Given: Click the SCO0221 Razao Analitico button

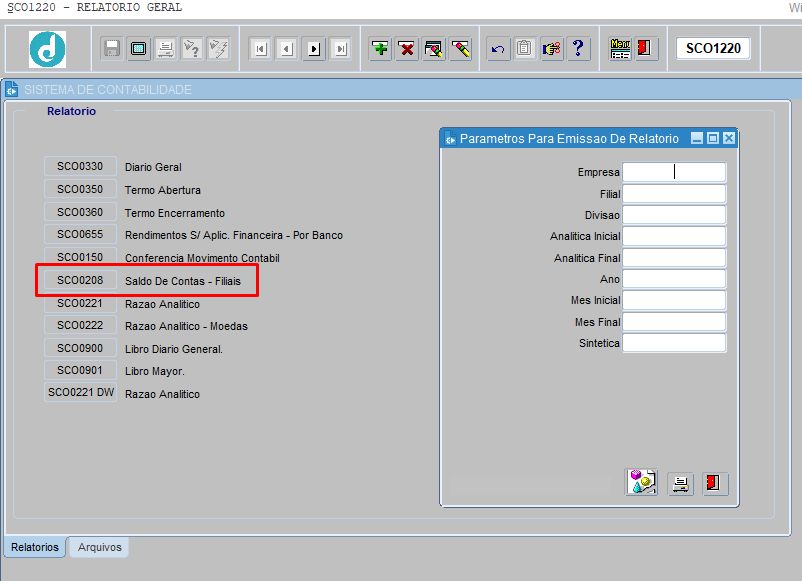Looking at the screenshot, I should (x=80, y=303).
